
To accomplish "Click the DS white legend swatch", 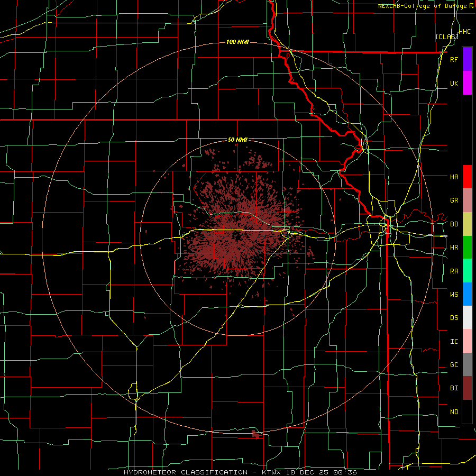I will pos(467,317).
